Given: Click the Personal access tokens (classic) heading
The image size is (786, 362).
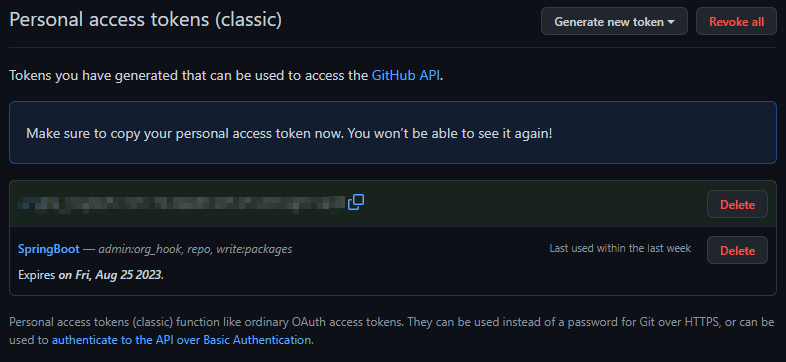Looking at the screenshot, I should pos(145,20).
